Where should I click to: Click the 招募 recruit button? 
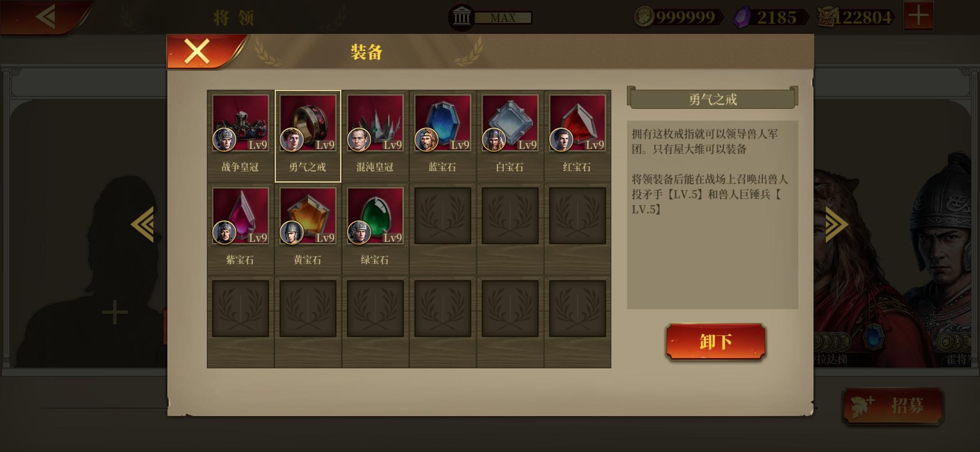click(893, 406)
